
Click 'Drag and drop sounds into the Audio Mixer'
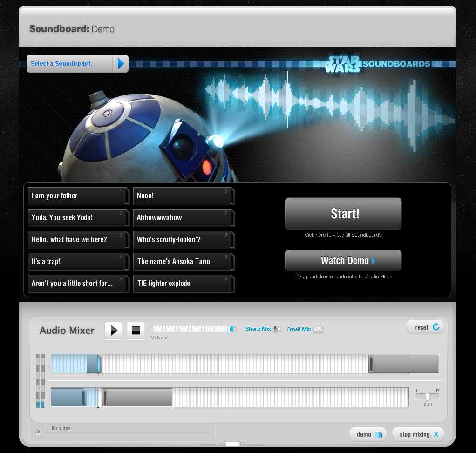344,277
